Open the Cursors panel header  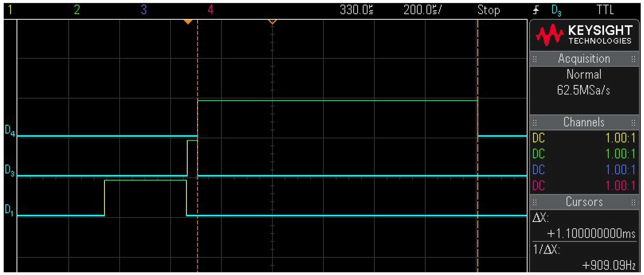coord(584,202)
